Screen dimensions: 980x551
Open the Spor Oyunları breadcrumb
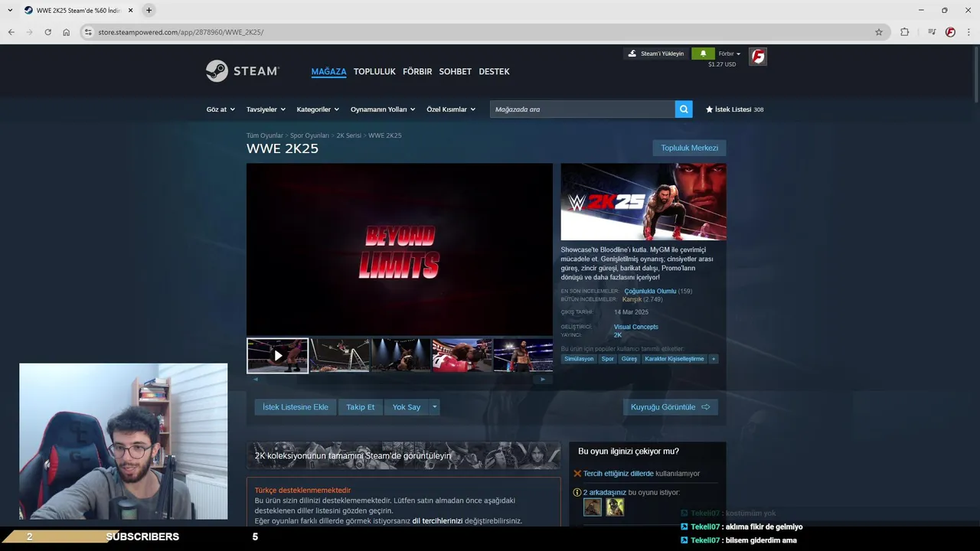pyautogui.click(x=309, y=135)
